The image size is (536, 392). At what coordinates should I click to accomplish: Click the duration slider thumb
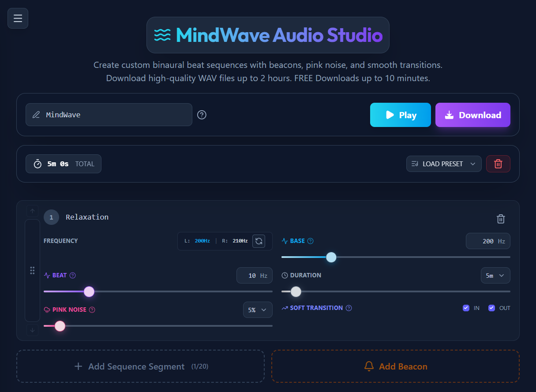click(296, 291)
